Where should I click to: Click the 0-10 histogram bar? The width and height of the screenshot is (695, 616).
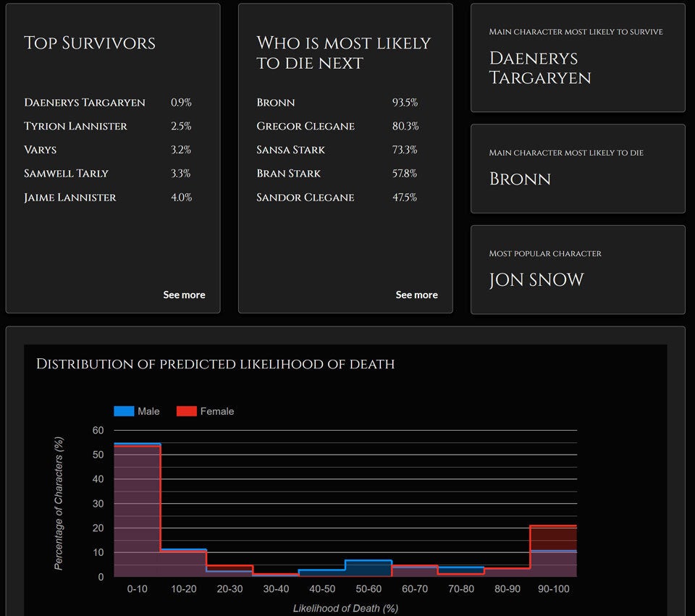137,510
